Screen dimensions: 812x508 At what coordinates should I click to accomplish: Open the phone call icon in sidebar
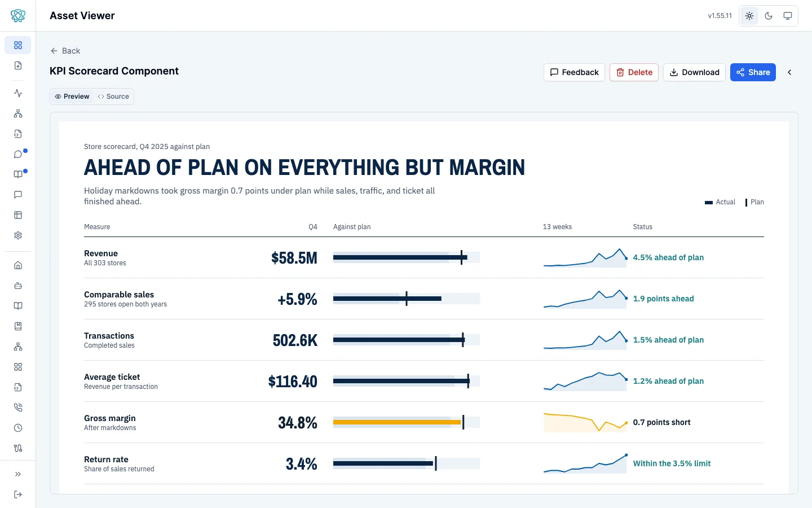(x=18, y=408)
